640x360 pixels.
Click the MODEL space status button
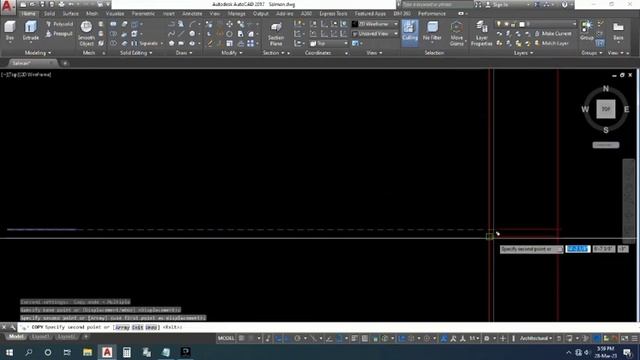226,338
